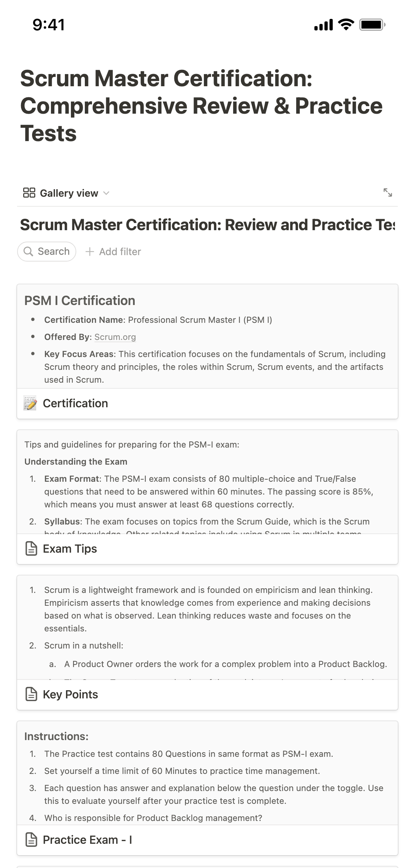This screenshot has height=868, width=401.
Task: Click the Key Points document icon
Action: (x=31, y=694)
